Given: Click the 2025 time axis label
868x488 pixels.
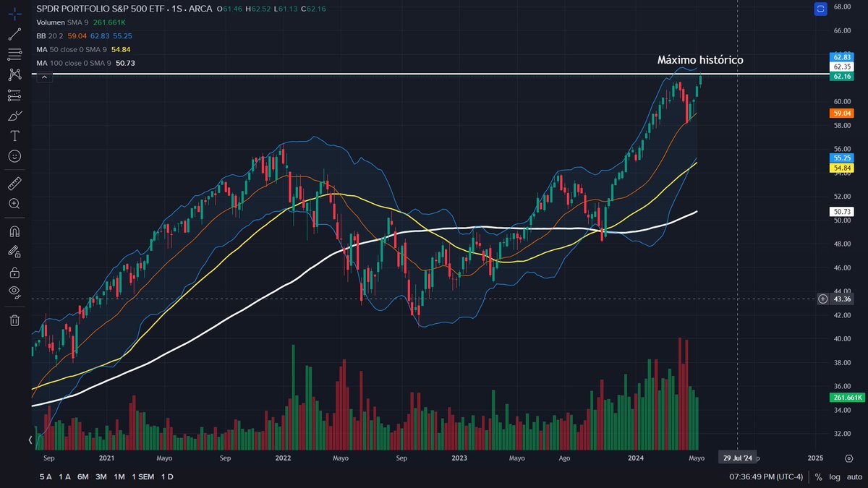Looking at the screenshot, I should [815, 458].
